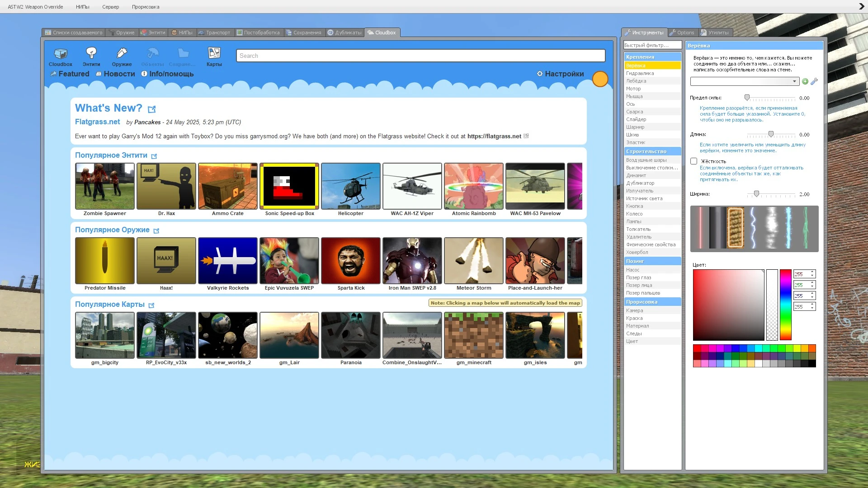The image size is (868, 488).
Task: Click the green plus next to rope material
Action: [x=805, y=82]
